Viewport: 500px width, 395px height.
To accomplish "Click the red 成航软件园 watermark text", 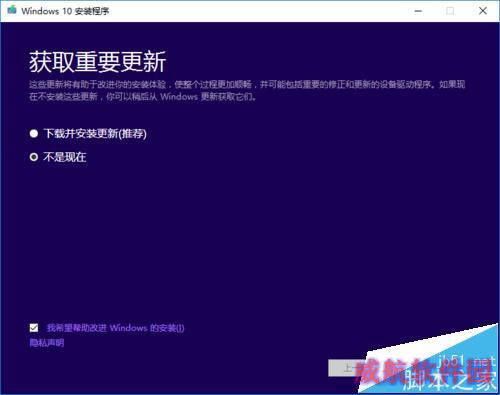I will point(423,371).
